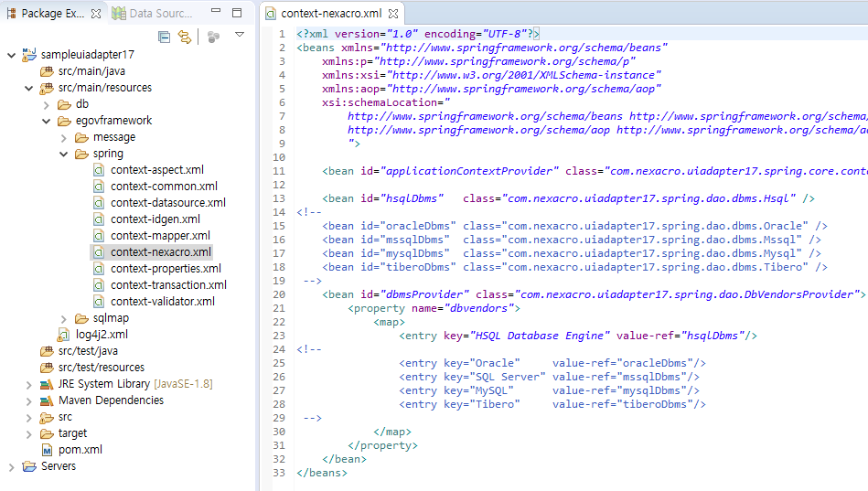Collapse the egovframework folder
The image size is (868, 491).
(x=46, y=121)
